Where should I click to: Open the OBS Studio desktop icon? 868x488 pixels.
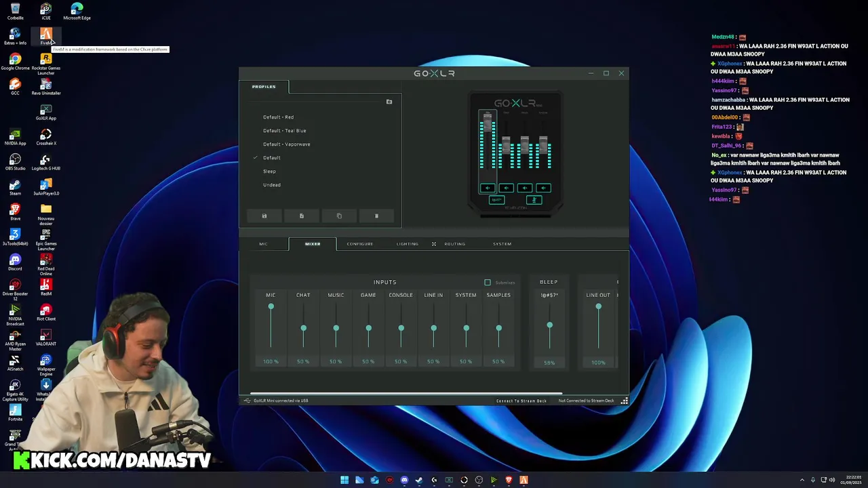point(15,161)
